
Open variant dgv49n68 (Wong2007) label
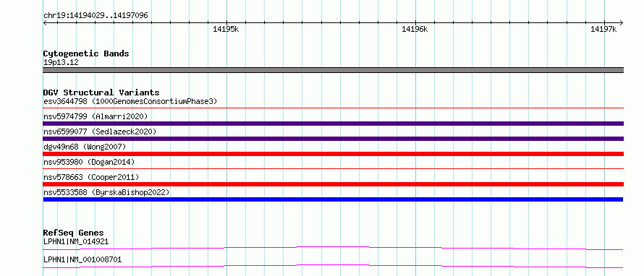(85, 147)
